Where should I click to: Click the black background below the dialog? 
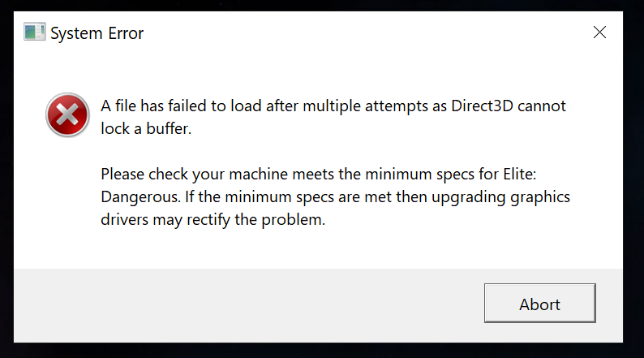(x=324, y=351)
